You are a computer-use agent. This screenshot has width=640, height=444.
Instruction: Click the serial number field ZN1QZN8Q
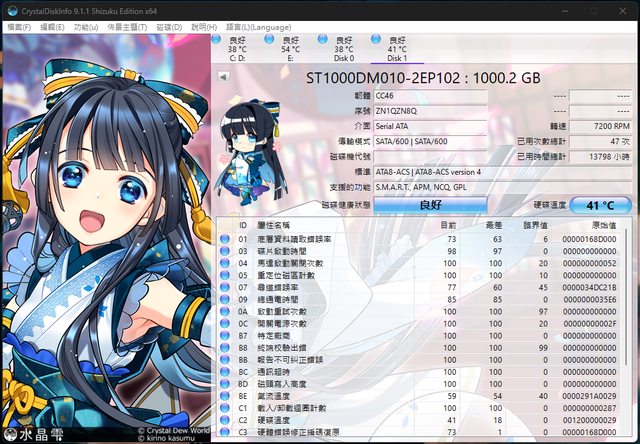pos(431,111)
